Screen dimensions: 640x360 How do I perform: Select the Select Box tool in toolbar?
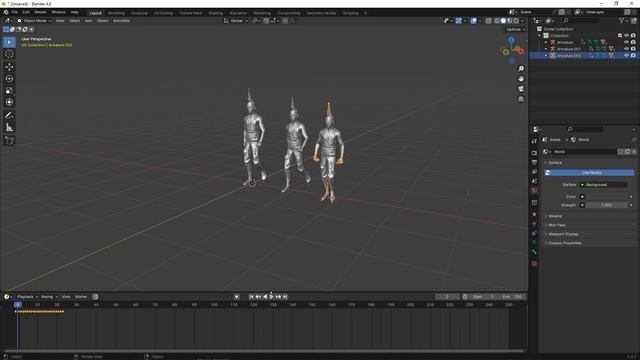pos(9,42)
